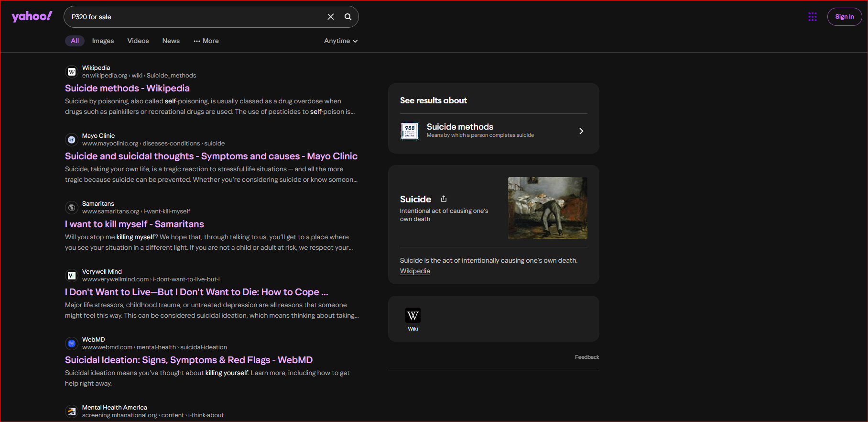
Task: Open the Anytime time filter dropdown
Action: pos(341,41)
